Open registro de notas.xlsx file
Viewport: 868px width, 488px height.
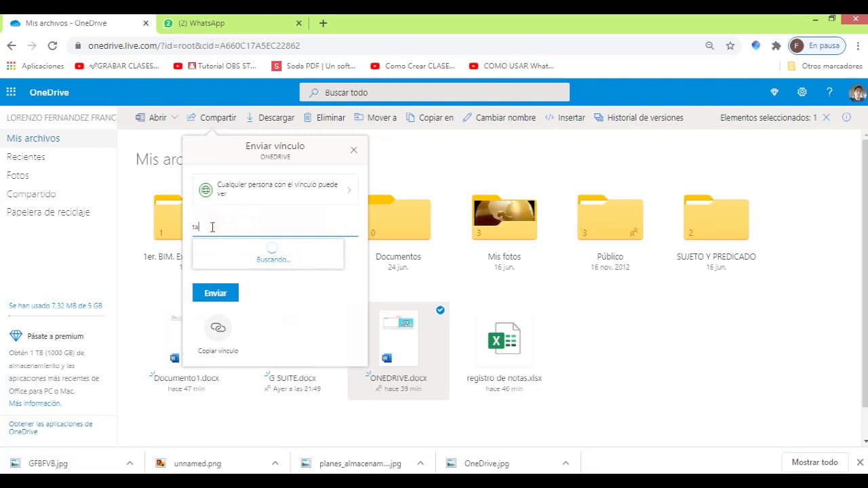point(504,352)
